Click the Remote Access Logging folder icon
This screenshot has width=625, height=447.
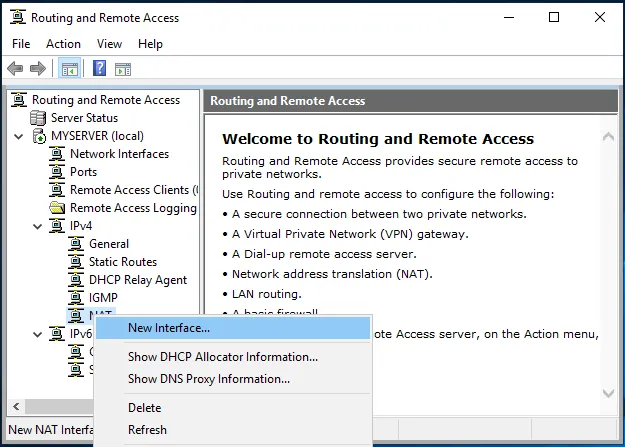point(57,208)
